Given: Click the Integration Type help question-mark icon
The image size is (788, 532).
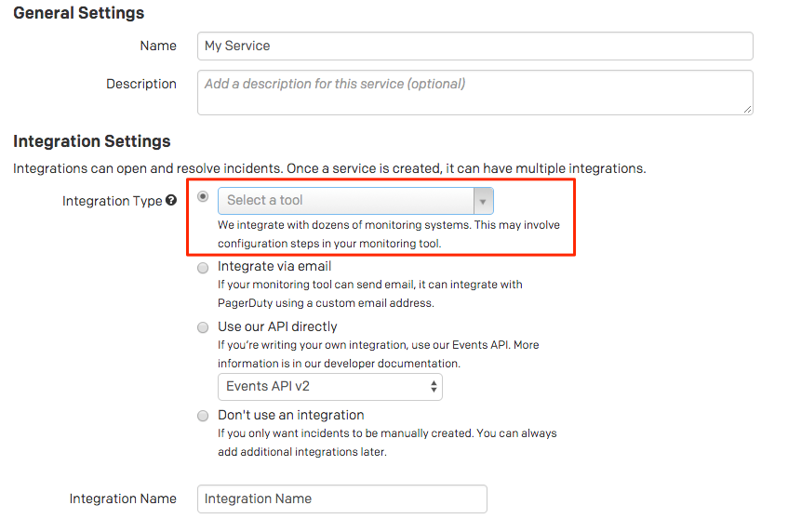Looking at the screenshot, I should click(x=171, y=201).
